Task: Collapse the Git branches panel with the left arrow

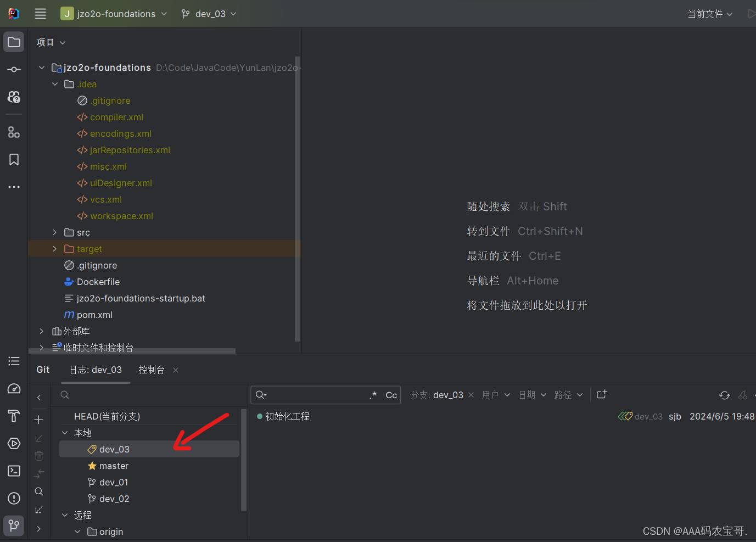Action: point(39,398)
